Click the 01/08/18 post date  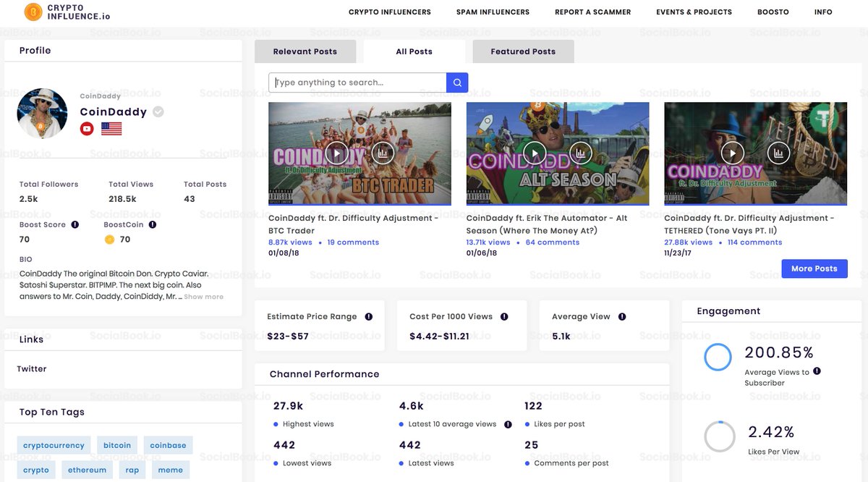click(x=285, y=254)
